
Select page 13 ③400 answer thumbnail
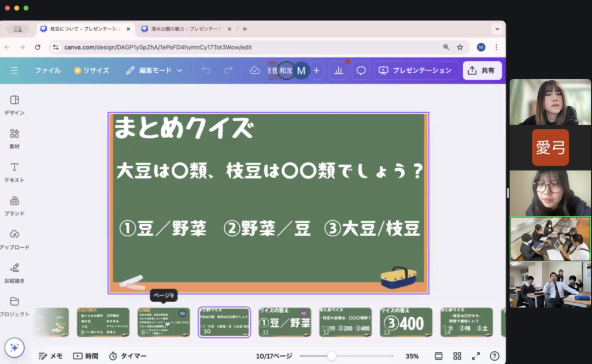[406, 322]
